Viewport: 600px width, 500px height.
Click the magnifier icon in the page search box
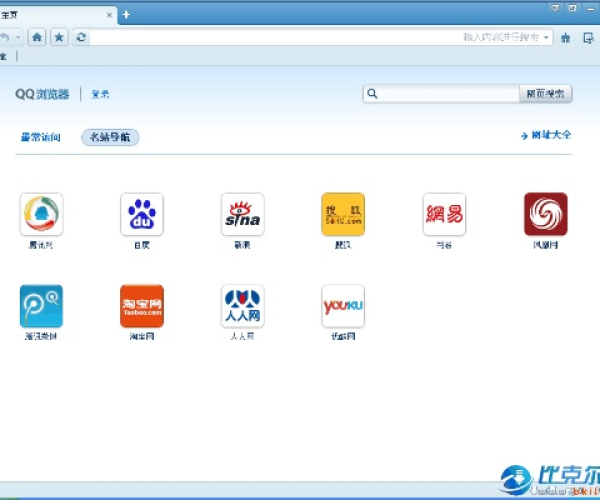point(372,94)
